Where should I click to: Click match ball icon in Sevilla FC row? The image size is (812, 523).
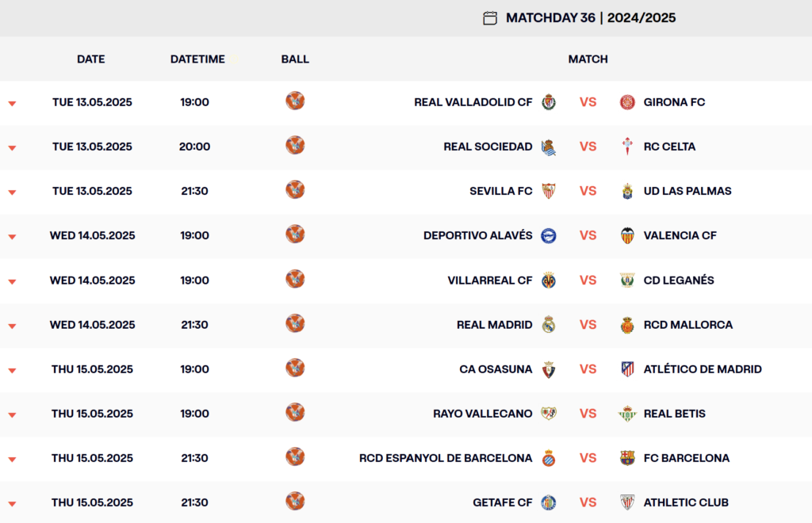point(295,190)
